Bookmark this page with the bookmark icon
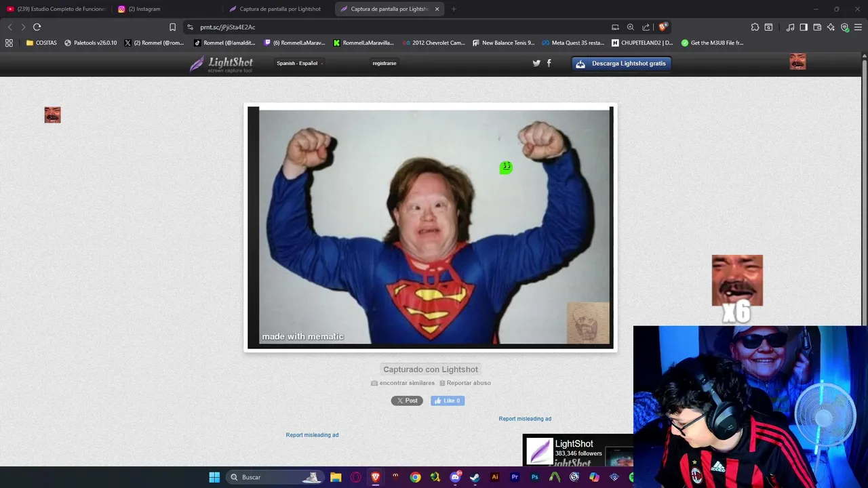 (x=172, y=27)
